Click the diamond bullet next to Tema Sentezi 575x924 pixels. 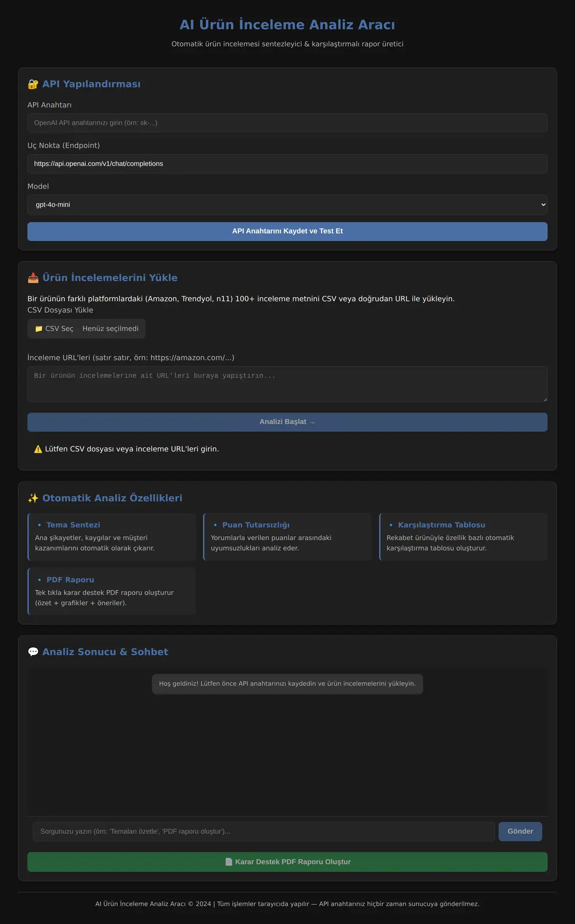click(x=39, y=525)
